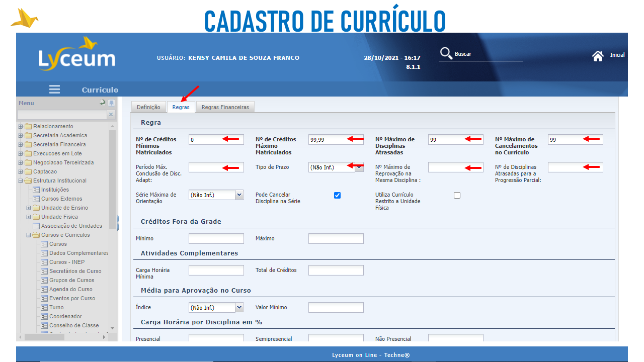The width and height of the screenshot is (644, 362).
Task: Click Nº Máximo de Reprovação na Mesma Disciplina field
Action: 456,167
